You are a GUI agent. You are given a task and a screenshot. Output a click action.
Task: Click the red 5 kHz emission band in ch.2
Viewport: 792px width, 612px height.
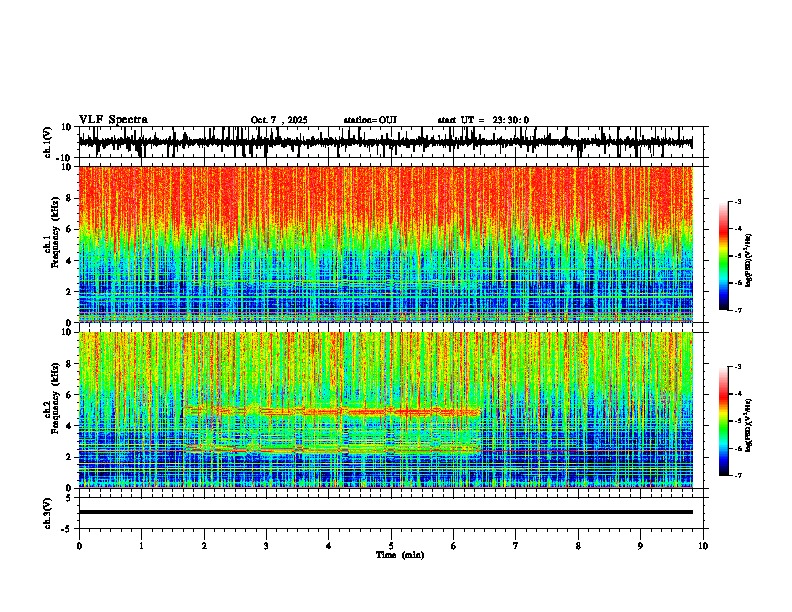332,412
